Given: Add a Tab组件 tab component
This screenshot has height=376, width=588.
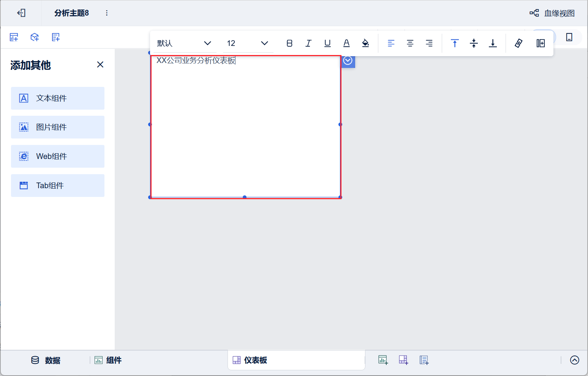Looking at the screenshot, I should click(58, 186).
